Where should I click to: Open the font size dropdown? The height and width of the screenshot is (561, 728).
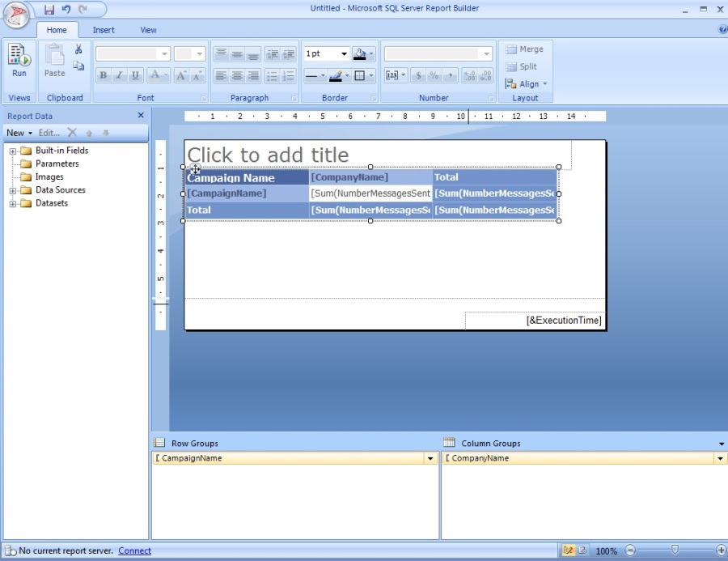coord(199,54)
